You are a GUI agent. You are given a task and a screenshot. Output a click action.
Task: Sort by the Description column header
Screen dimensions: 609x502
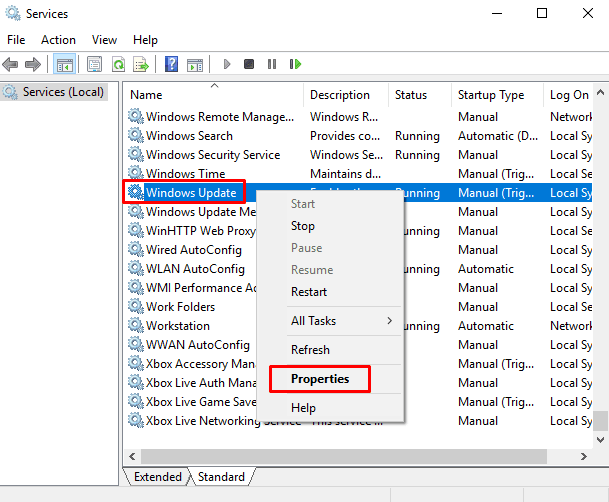click(x=346, y=95)
